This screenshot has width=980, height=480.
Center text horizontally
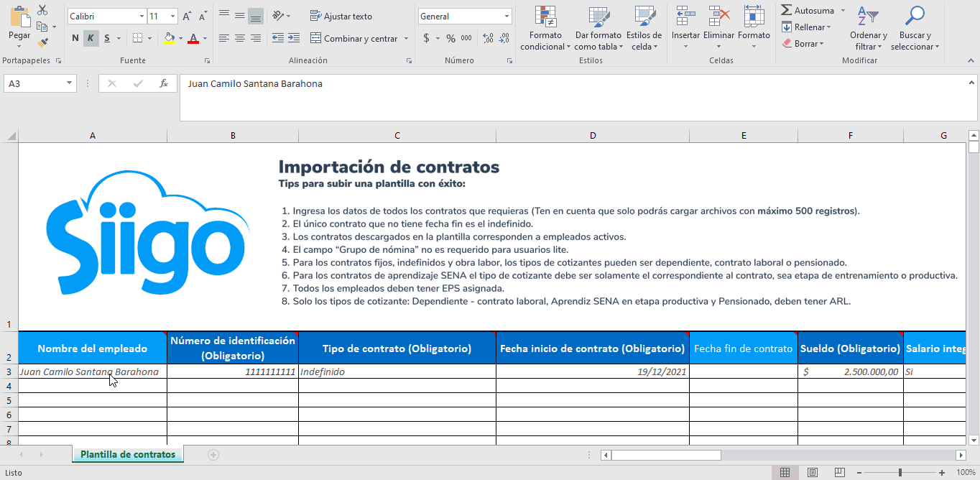[240, 38]
